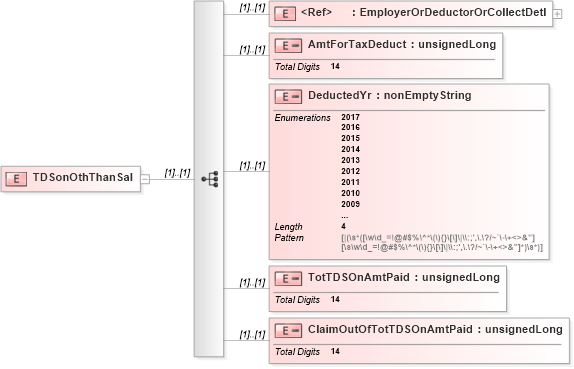This screenshot has height=369, width=574.
Task: Click the E icon of TDSonOthThanSal element
Action: point(16,179)
